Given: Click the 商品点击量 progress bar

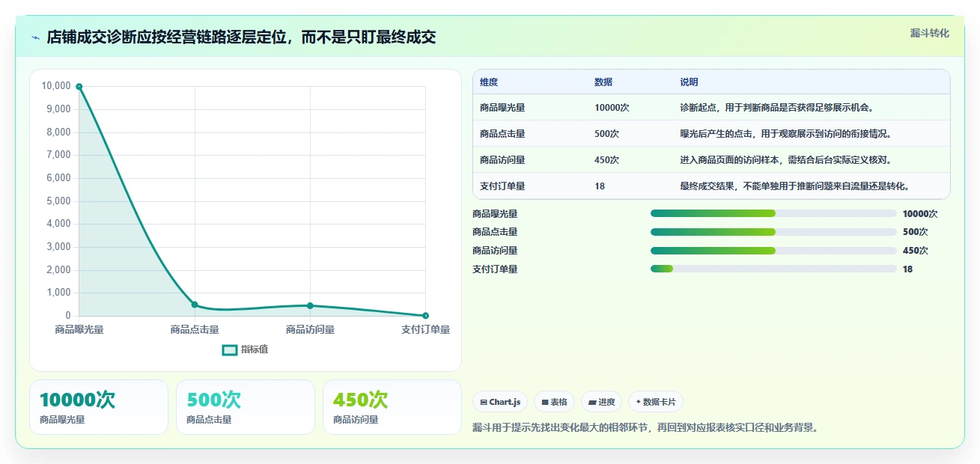Looking at the screenshot, I should 773,232.
